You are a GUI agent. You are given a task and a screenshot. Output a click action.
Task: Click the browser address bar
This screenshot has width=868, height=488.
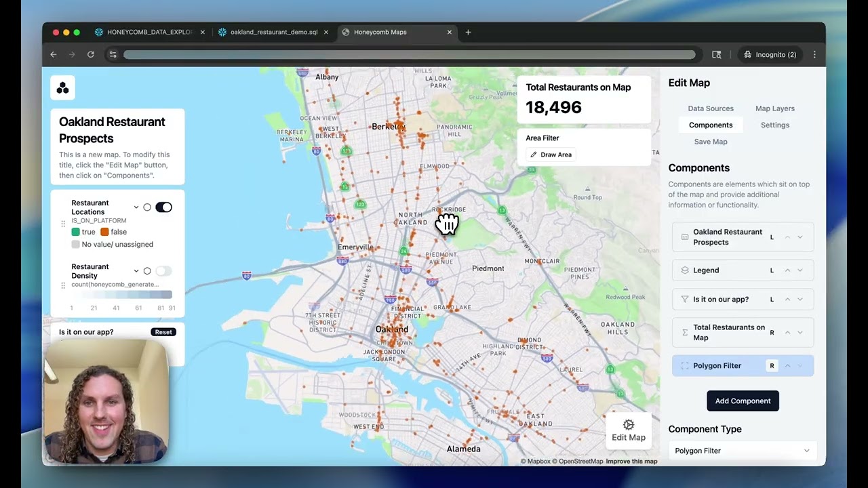click(x=409, y=54)
